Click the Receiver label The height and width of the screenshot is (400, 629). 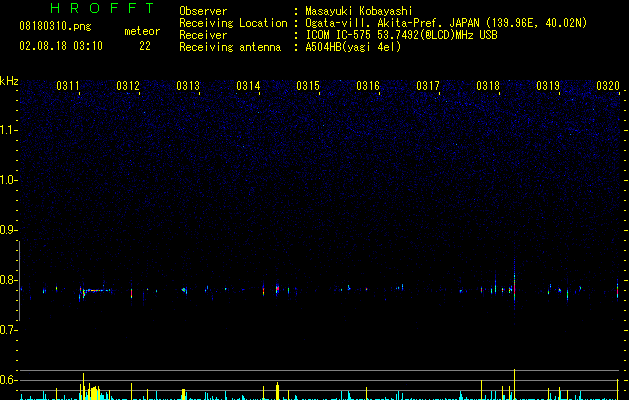pyautogui.click(x=203, y=35)
